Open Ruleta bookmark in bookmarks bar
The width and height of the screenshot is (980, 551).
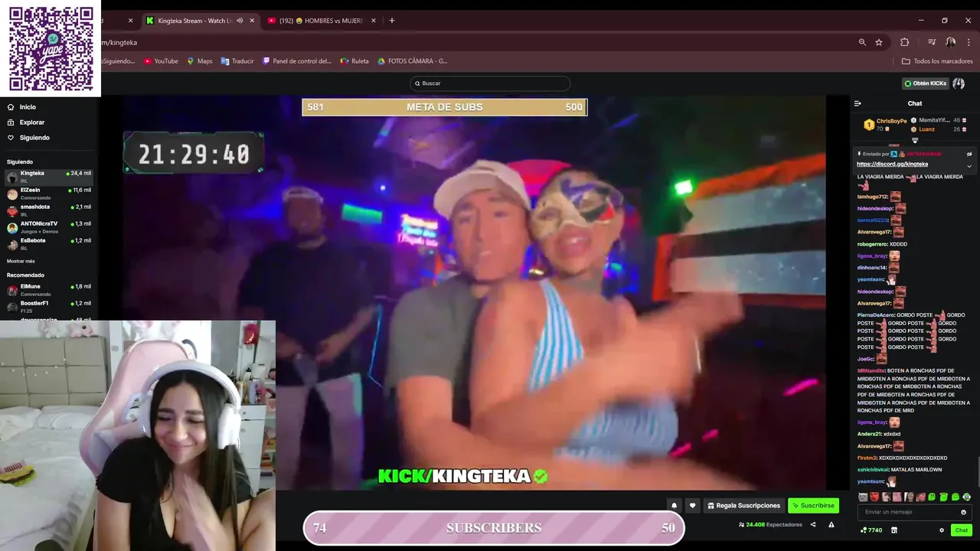coord(355,61)
